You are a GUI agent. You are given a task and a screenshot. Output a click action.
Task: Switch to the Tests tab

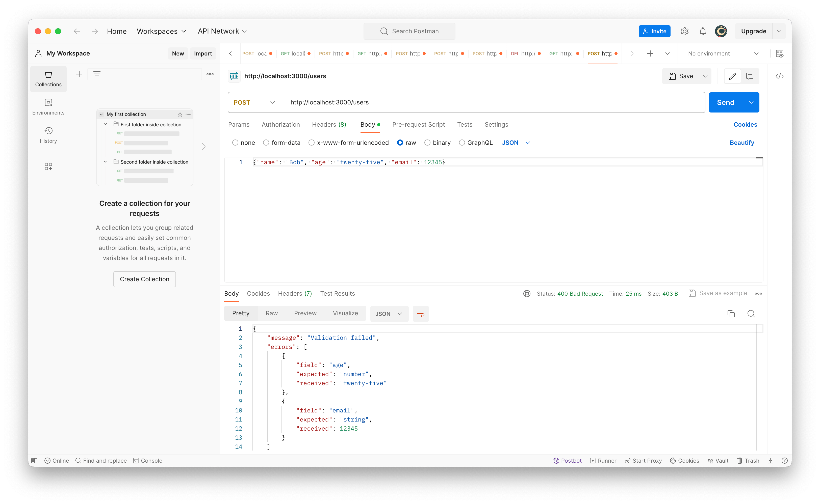coord(464,124)
